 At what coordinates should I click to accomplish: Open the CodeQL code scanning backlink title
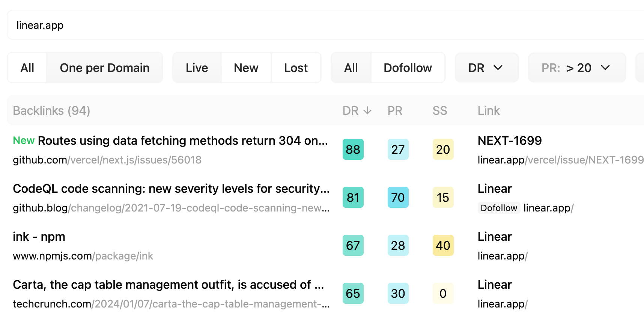click(x=171, y=189)
